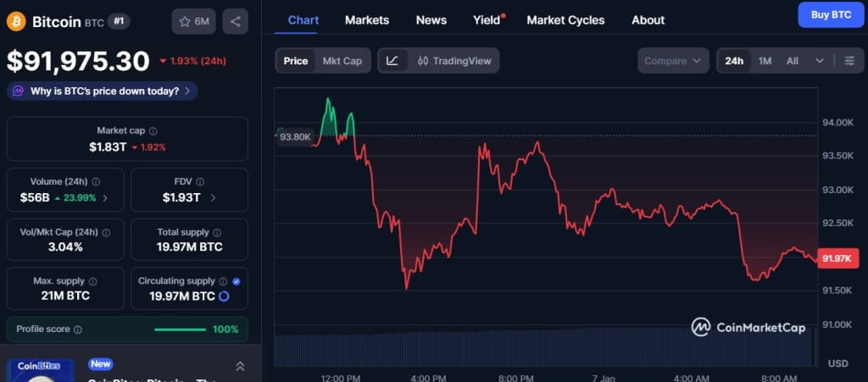The height and width of the screenshot is (382, 868).
Task: Toggle chart to Mkt Cap view
Action: [x=342, y=61]
